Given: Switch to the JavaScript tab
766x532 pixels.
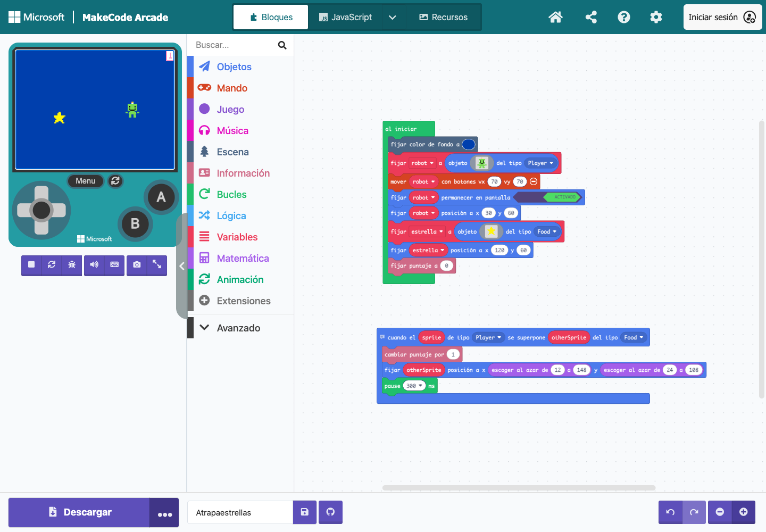Looking at the screenshot, I should click(345, 17).
